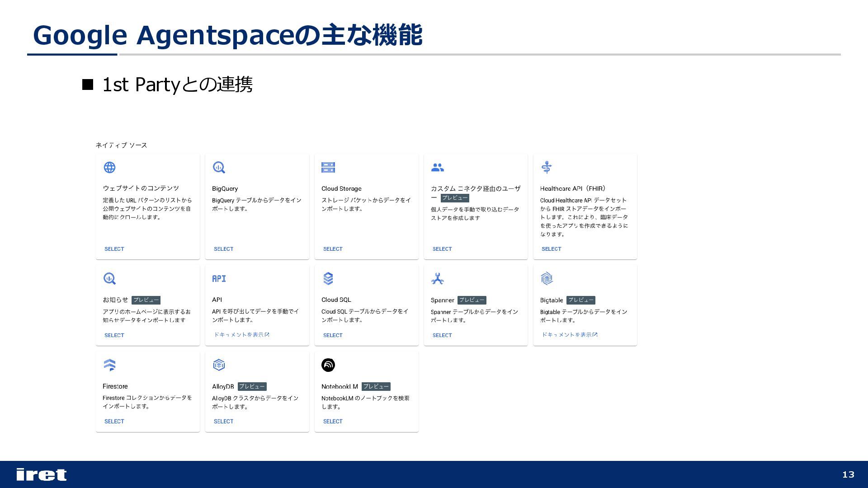Click the Healthcare API (FHIR) icon
This screenshot has height=488, width=868.
(x=547, y=167)
